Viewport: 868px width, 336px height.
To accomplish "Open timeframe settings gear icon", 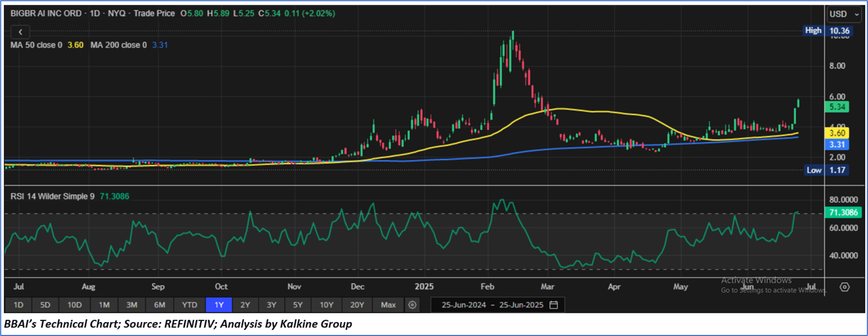I will 412,305.
